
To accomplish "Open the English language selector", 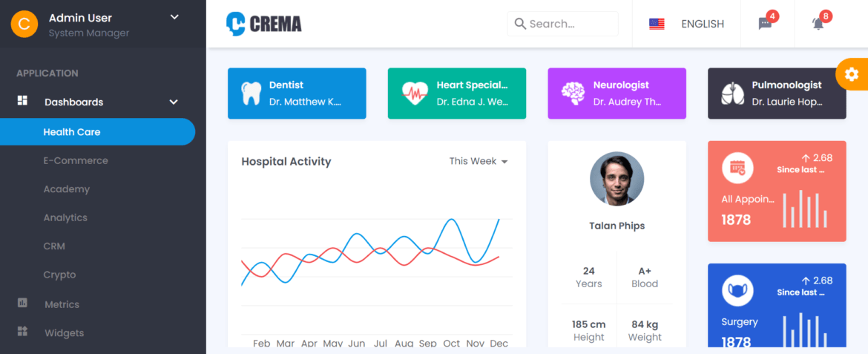I will pos(686,24).
